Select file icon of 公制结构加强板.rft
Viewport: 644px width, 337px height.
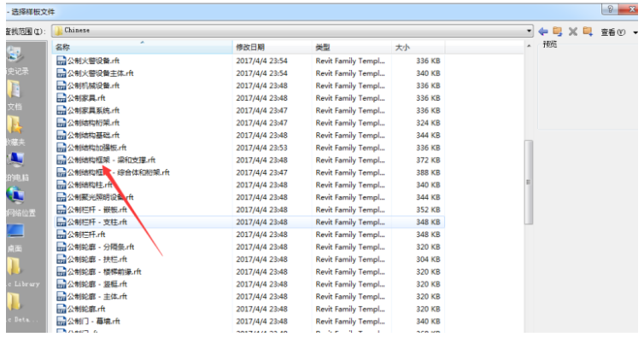(x=61, y=148)
